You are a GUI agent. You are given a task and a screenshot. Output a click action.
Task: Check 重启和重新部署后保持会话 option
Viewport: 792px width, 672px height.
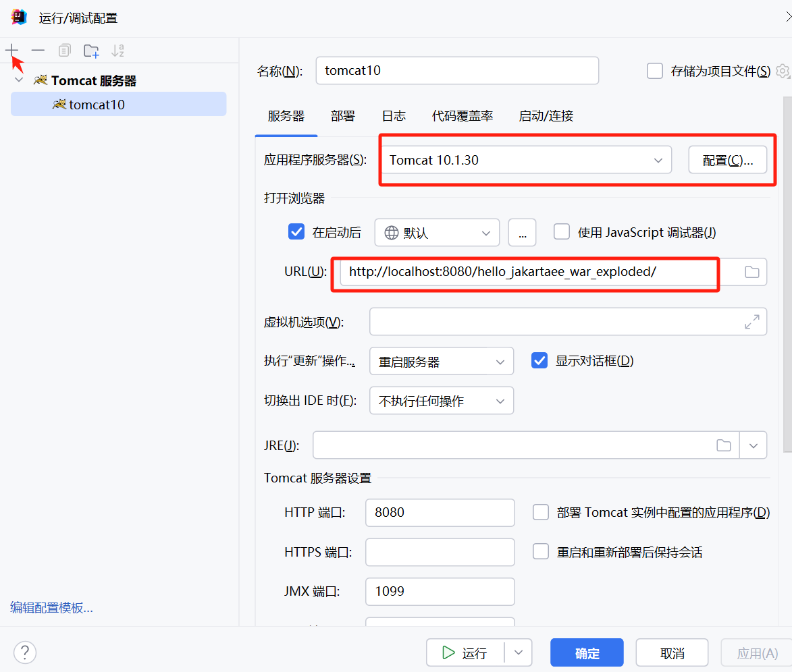point(540,551)
